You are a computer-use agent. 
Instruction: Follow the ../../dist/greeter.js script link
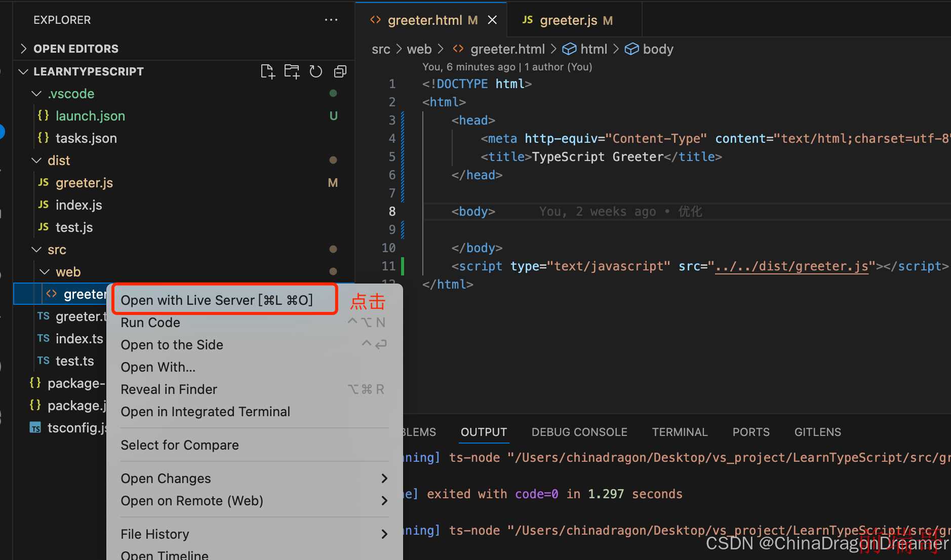coord(791,266)
